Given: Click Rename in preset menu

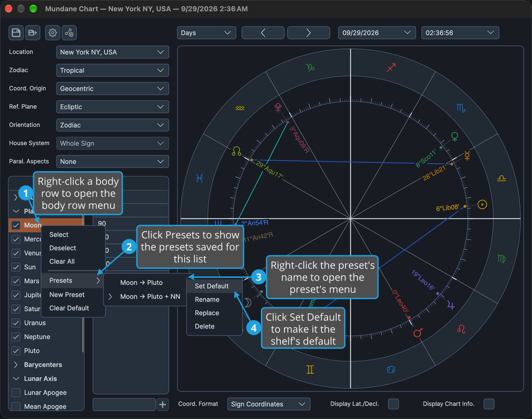Looking at the screenshot, I should tap(214, 300).
